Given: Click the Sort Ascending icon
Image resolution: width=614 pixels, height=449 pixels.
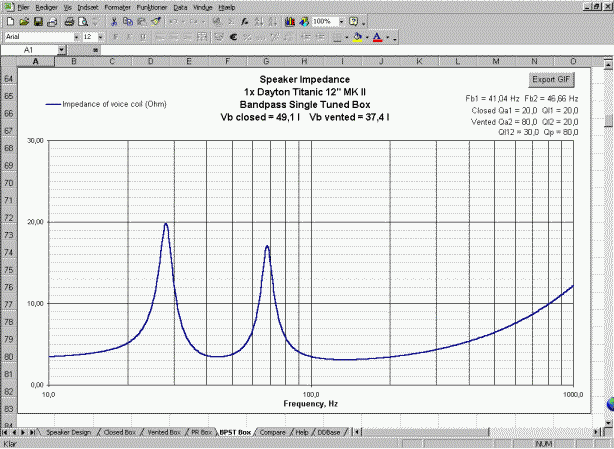Looking at the screenshot, I should 258,22.
